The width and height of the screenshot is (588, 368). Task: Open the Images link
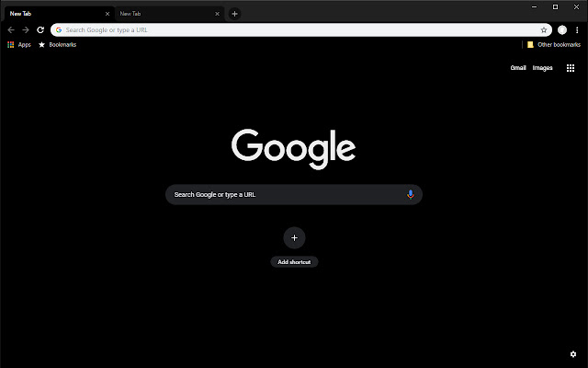click(x=542, y=68)
